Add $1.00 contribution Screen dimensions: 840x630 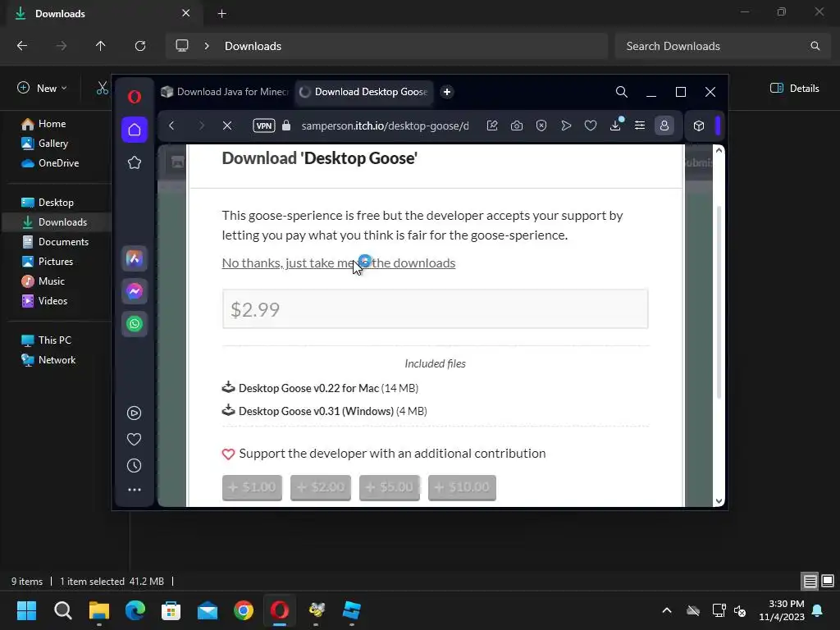[252, 487]
